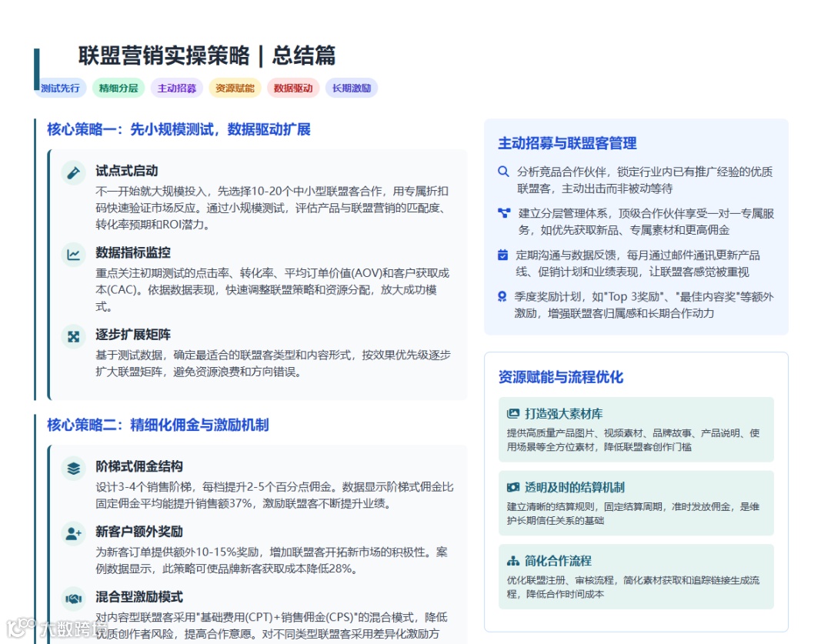831x644 pixels.
Task: Click the add-user icon beside 新客户额外奖励
Action: pyautogui.click(x=74, y=534)
